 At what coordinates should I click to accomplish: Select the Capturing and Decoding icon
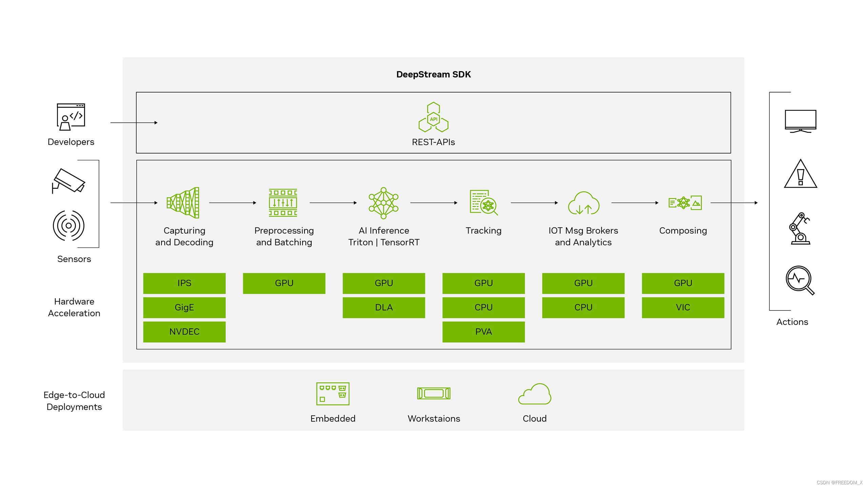[x=183, y=203]
